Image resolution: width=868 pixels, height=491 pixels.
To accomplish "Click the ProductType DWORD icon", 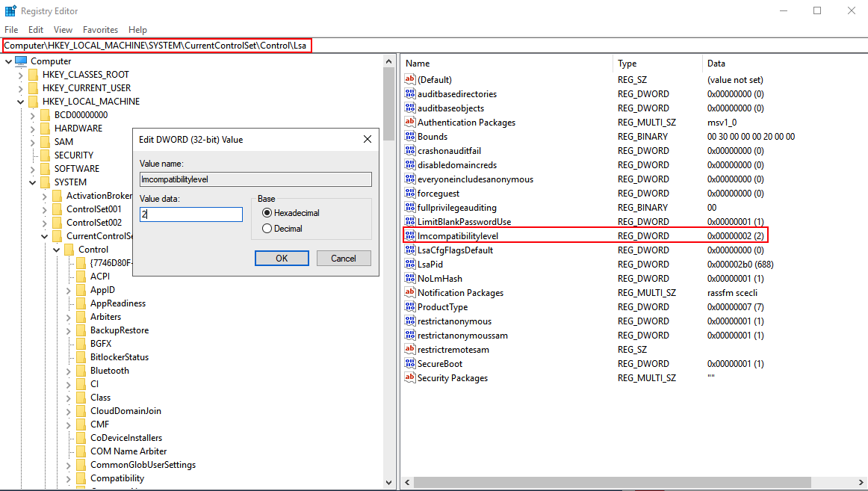I will (409, 306).
